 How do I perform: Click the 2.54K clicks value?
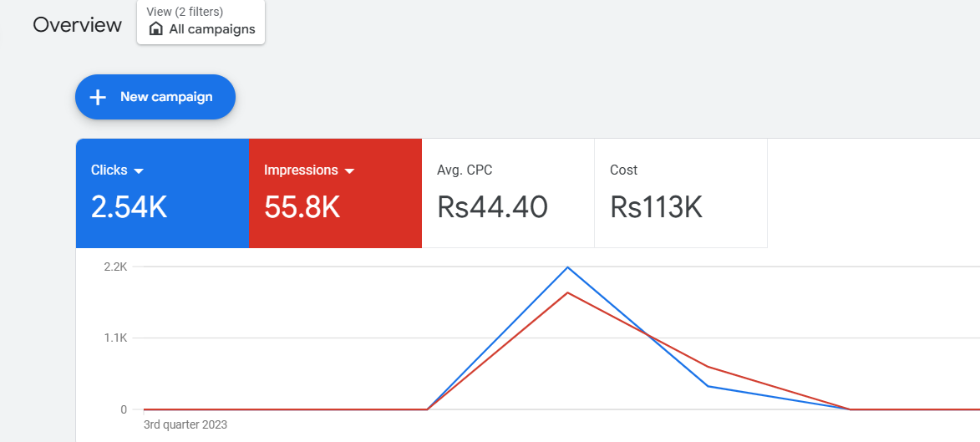click(x=129, y=207)
